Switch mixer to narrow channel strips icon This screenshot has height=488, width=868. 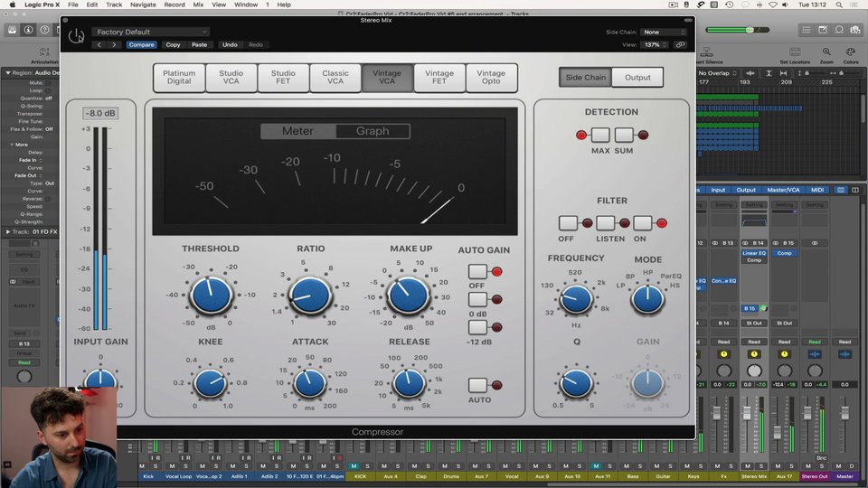[840, 190]
